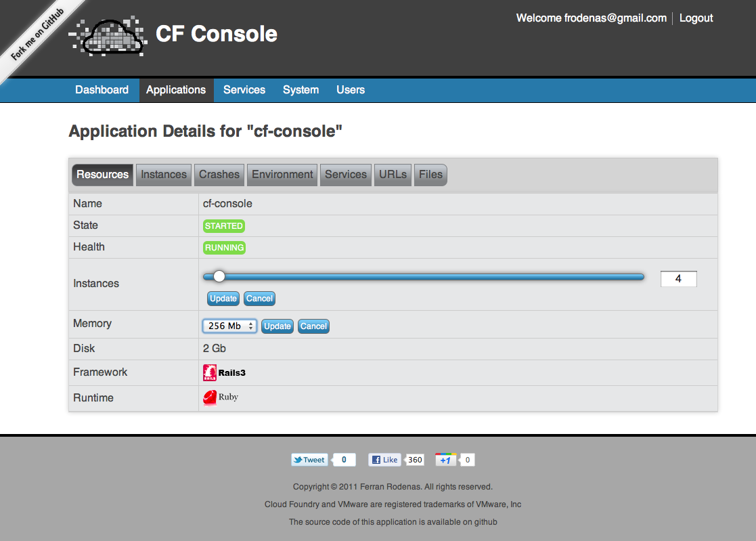Click the Google +1 button
The image size is (756, 541).
tap(445, 460)
